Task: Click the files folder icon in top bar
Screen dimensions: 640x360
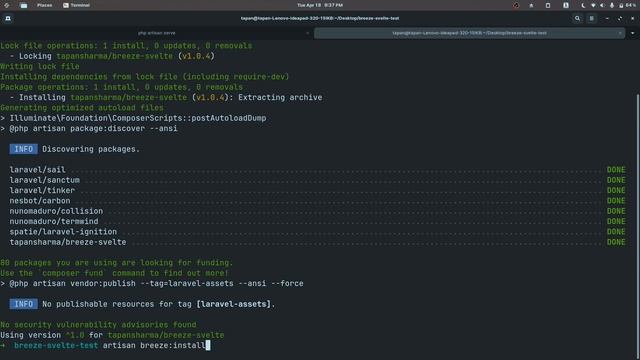Action: pyautogui.click(x=24, y=5)
